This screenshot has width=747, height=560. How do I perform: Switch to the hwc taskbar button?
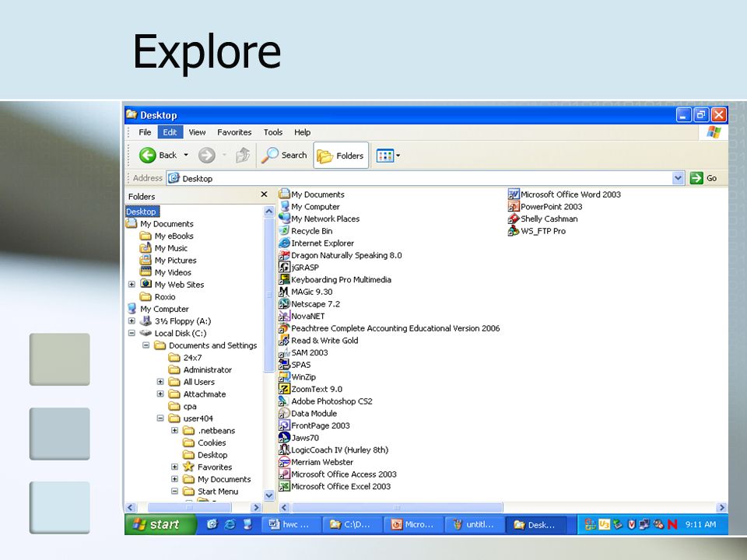click(290, 524)
